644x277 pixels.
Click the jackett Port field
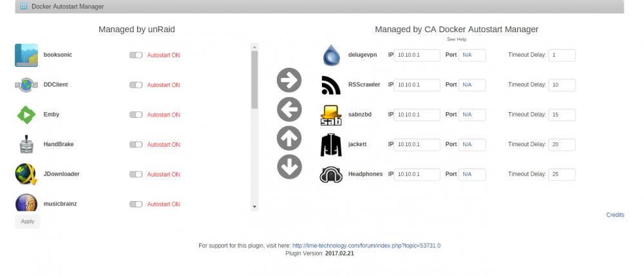click(472, 145)
